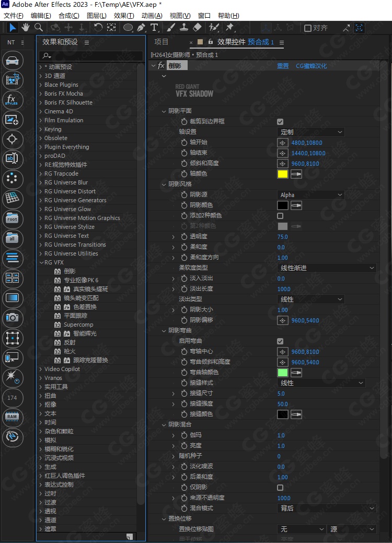Screen dimensions: 392x543
Task: Select the Brush tool
Action: 171,27
